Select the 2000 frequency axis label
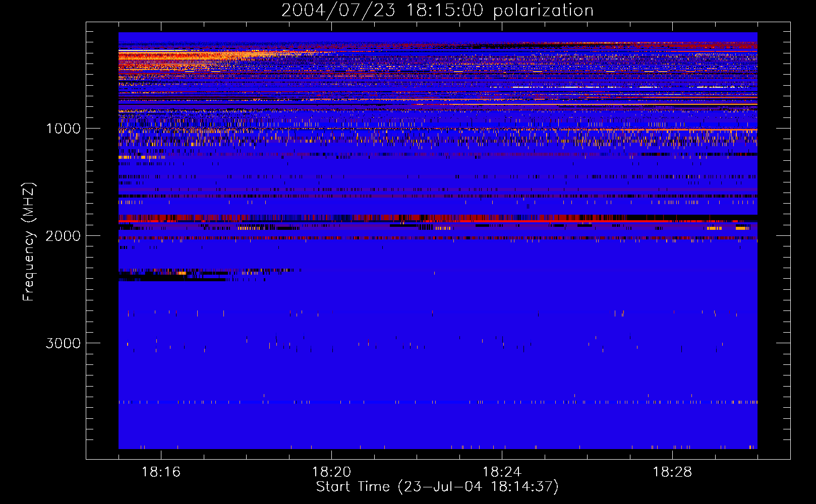The height and width of the screenshot is (504, 816). click(63, 236)
